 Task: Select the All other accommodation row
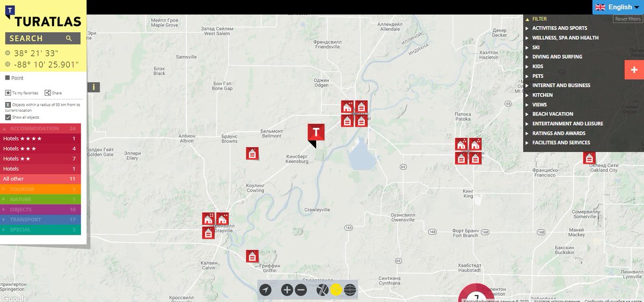pyautogui.click(x=41, y=179)
